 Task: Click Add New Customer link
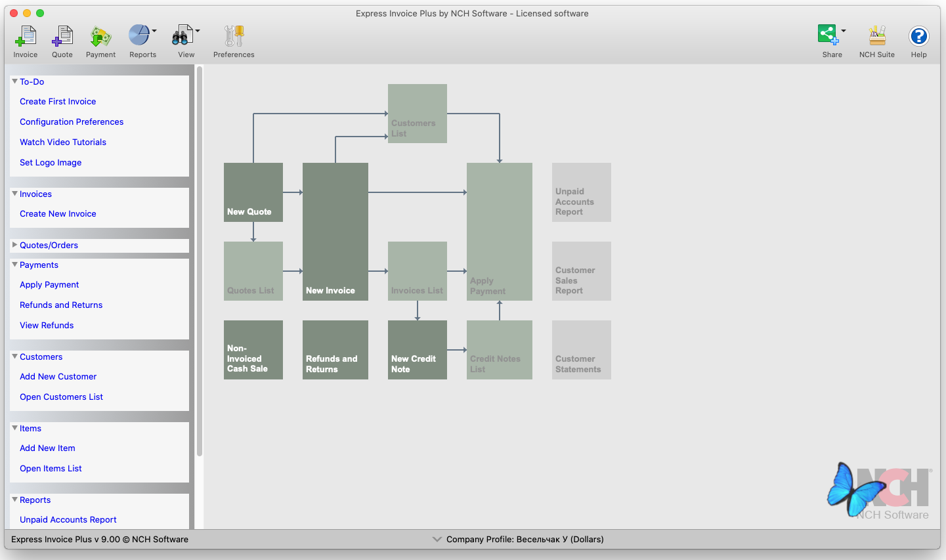pos(58,377)
